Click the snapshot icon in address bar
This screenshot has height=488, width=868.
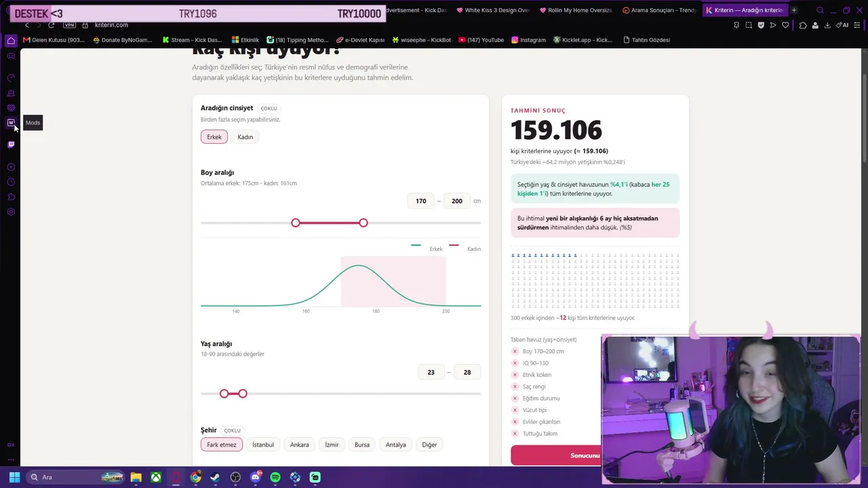[x=749, y=25]
